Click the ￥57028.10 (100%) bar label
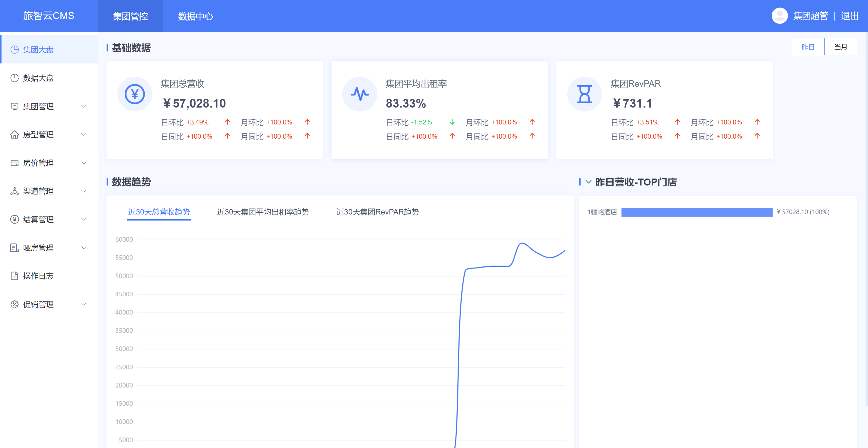 coord(803,212)
